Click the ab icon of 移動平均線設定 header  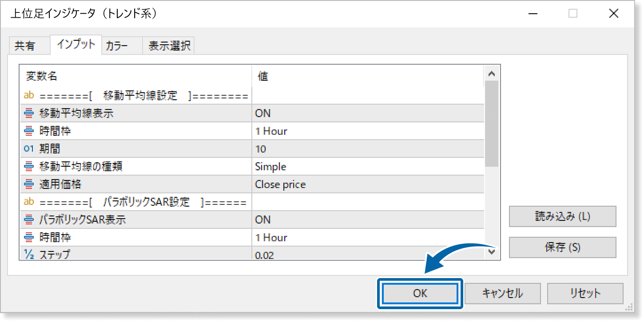(29, 95)
